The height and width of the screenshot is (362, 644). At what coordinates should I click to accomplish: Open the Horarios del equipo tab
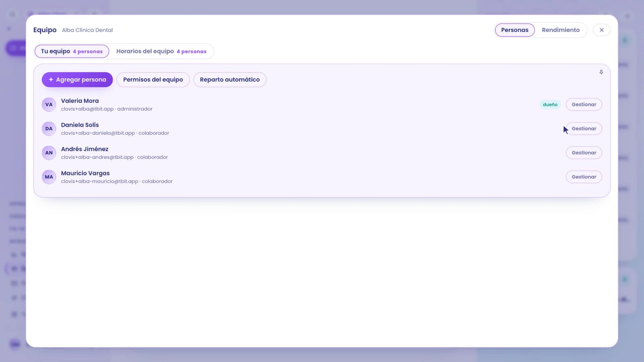tap(161, 51)
